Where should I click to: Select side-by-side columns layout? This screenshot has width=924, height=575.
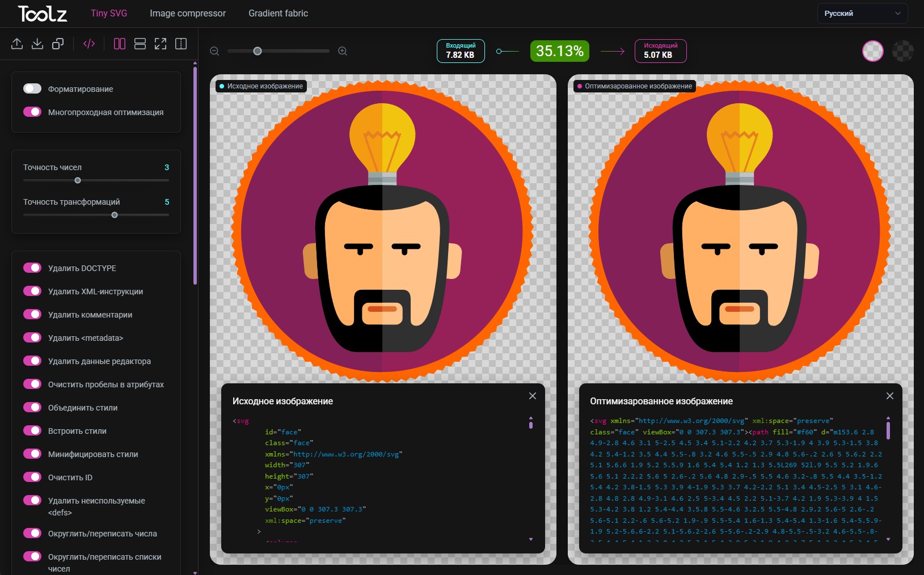click(120, 44)
